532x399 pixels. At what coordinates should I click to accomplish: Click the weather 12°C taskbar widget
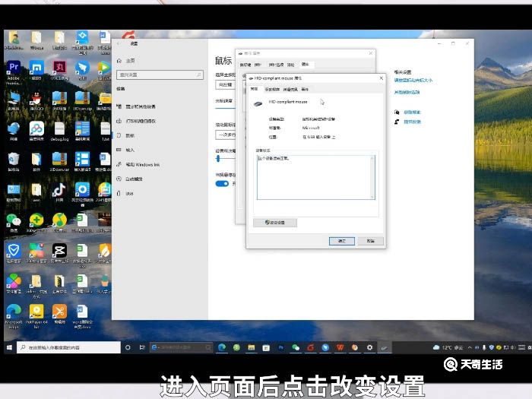(x=448, y=347)
